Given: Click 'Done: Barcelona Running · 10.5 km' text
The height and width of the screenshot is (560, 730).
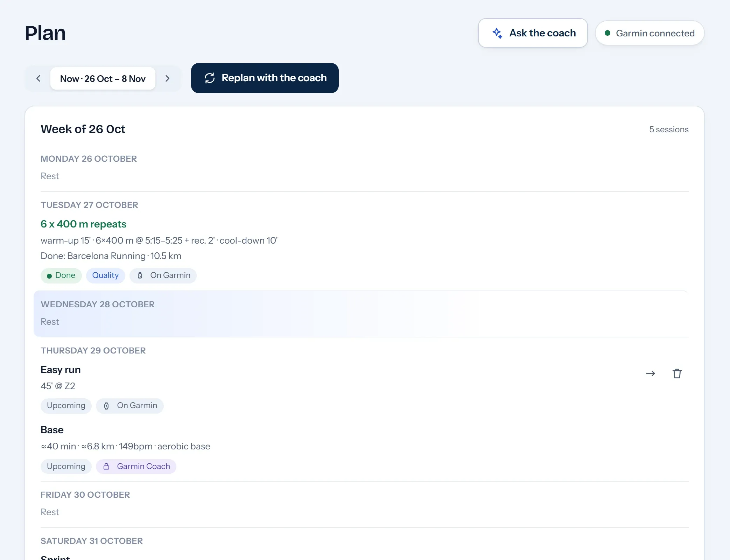Looking at the screenshot, I should click(111, 256).
